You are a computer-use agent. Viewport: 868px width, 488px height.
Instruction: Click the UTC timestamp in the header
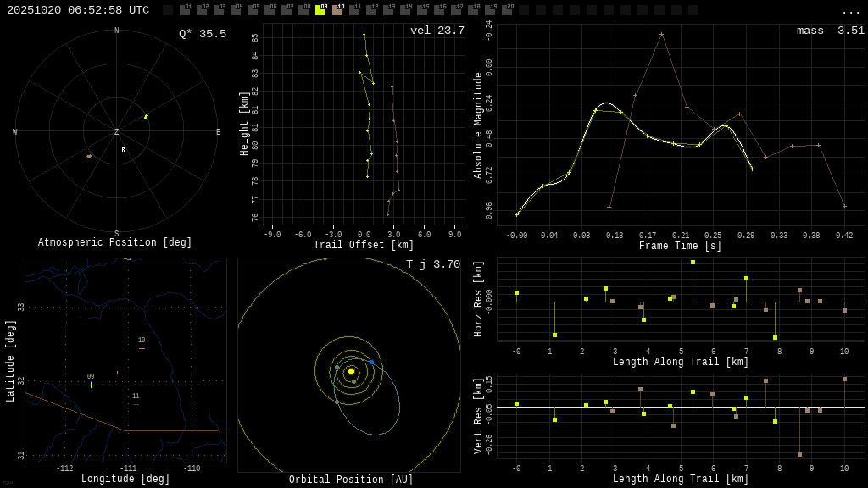(78, 10)
